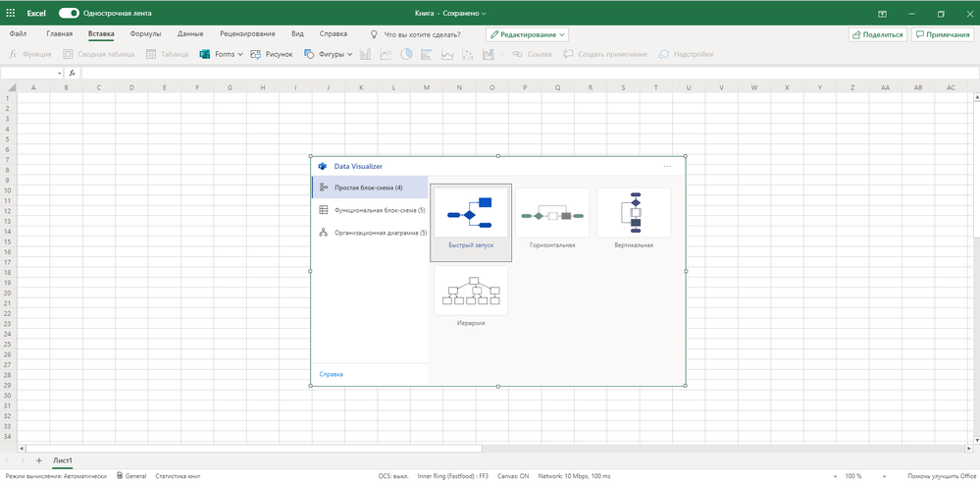Switch to the Вид tab

pyautogui.click(x=297, y=33)
